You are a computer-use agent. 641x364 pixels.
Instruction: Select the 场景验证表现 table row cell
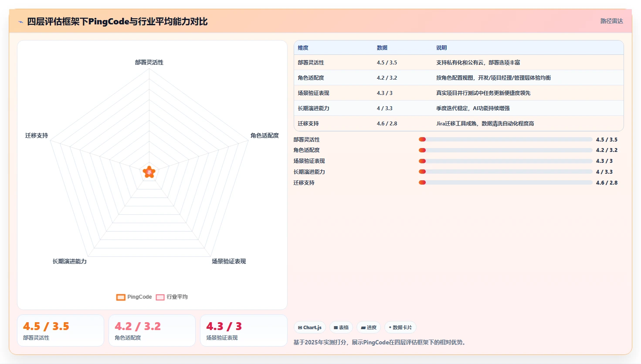coord(314,93)
